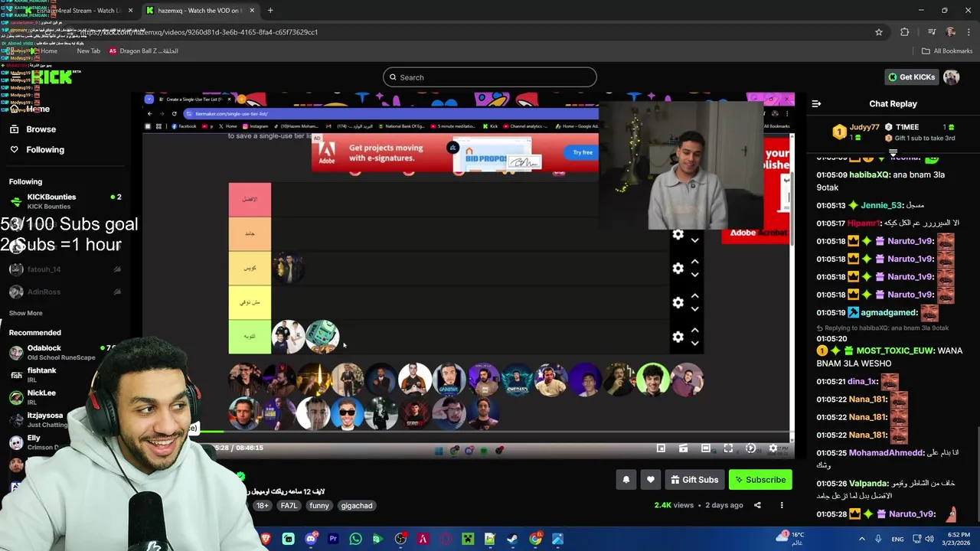Open Dragon Ball Z bookmark

tap(143, 51)
